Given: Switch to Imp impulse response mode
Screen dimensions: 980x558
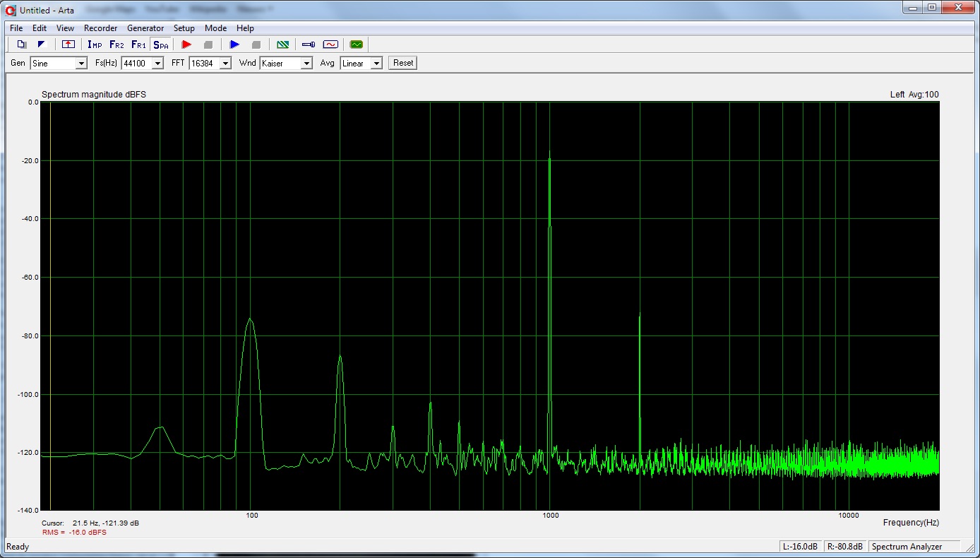Looking at the screenshot, I should coord(95,44).
